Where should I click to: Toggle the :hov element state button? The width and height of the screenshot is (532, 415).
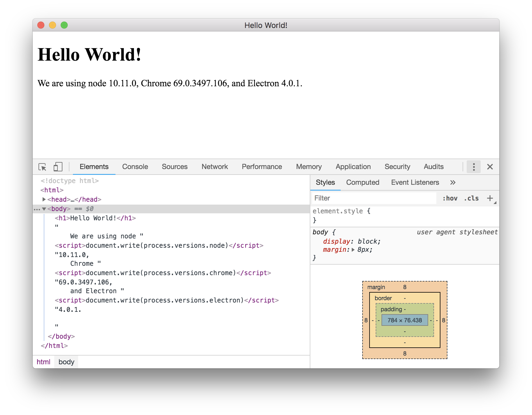tap(450, 198)
